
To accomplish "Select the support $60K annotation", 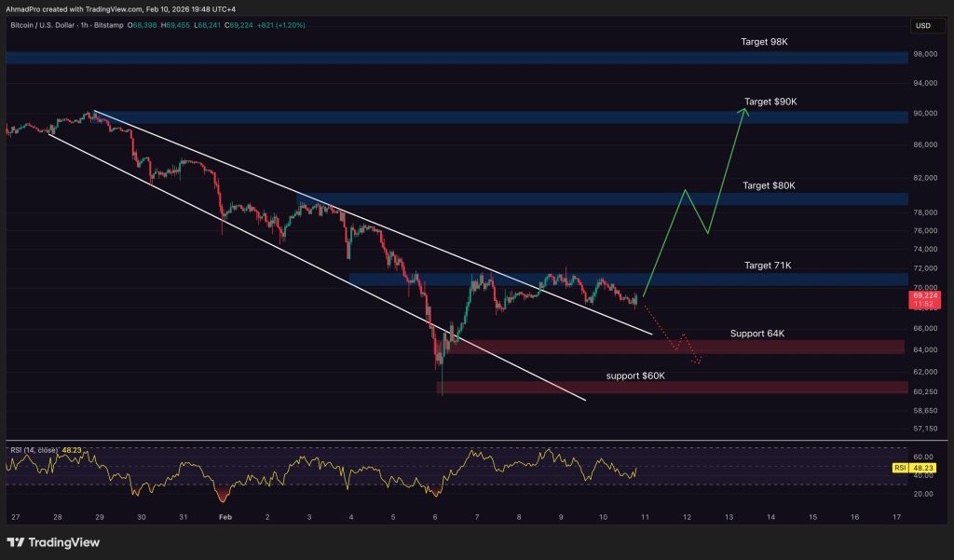I will (x=634, y=376).
